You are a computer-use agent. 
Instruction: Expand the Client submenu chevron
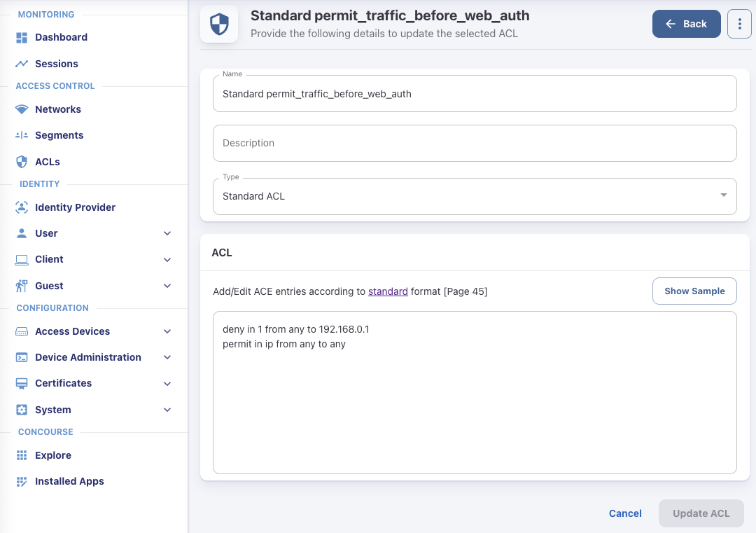pos(167,260)
